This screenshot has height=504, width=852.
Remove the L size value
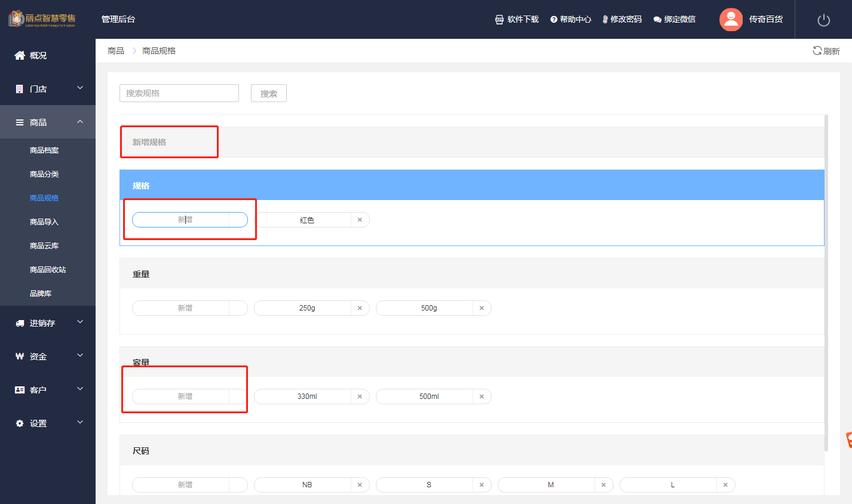coord(725,485)
